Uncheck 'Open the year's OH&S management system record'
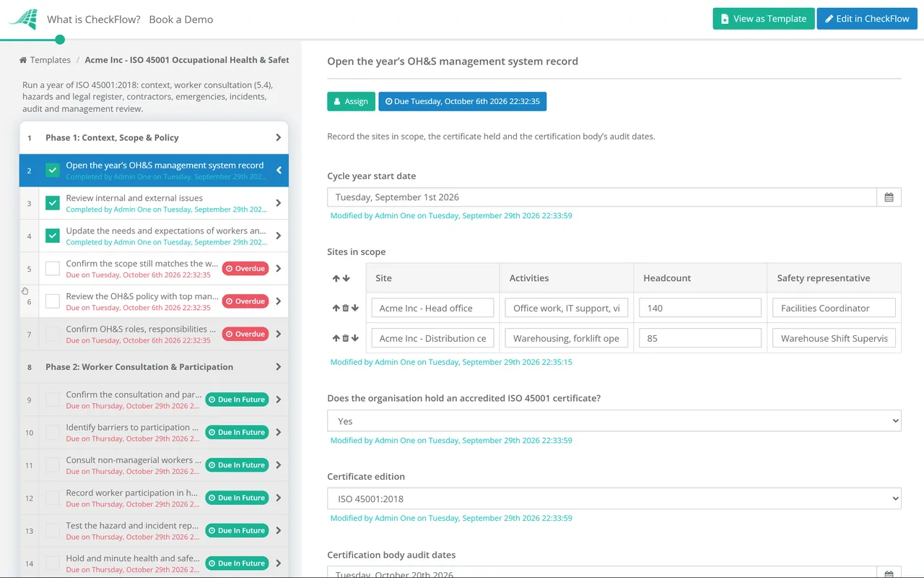This screenshot has height=578, width=924. pyautogui.click(x=53, y=171)
